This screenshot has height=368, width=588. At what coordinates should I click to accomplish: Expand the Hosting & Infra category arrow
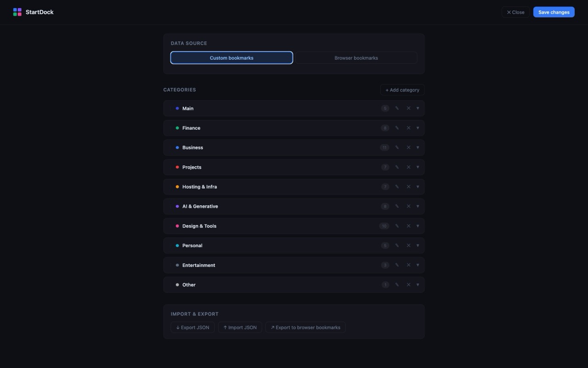[x=418, y=187]
